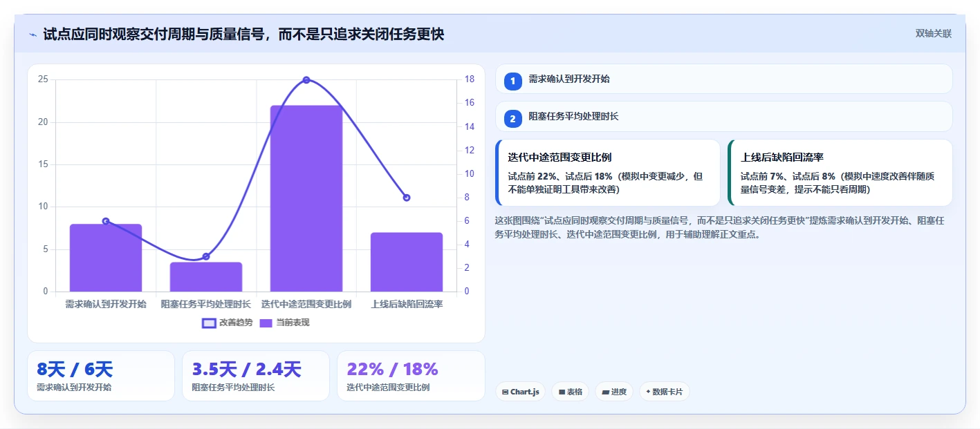Click the tallest bar for 迭代中途范围变更比例
The width and height of the screenshot is (980, 429).
click(306, 198)
